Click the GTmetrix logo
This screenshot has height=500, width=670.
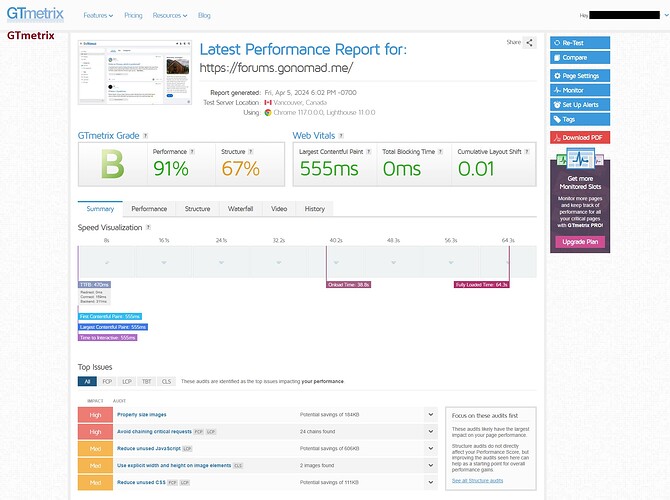click(35, 14)
